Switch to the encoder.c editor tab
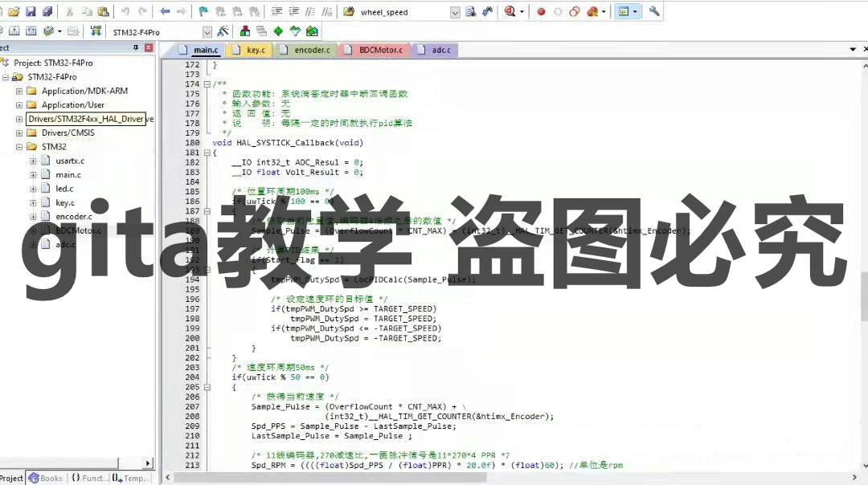868x485 pixels. (305, 50)
